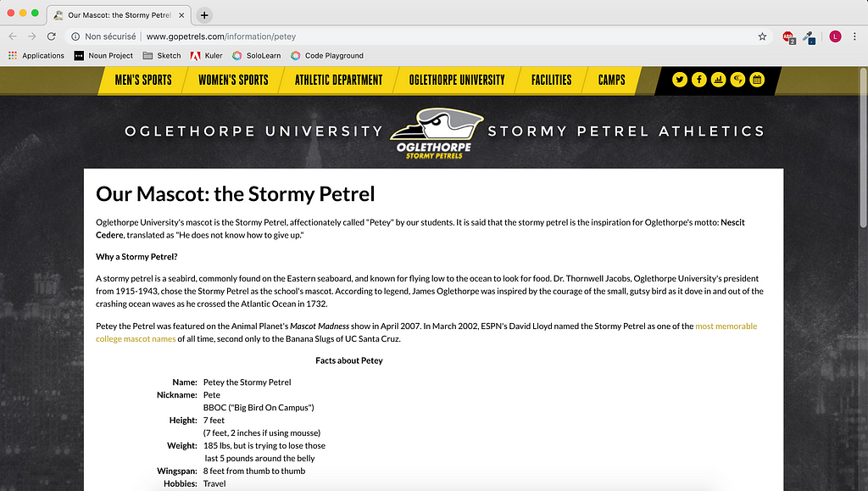Click the '8 feet from thumb to thumb' text
The width and height of the screenshot is (868, 491).
pos(254,471)
